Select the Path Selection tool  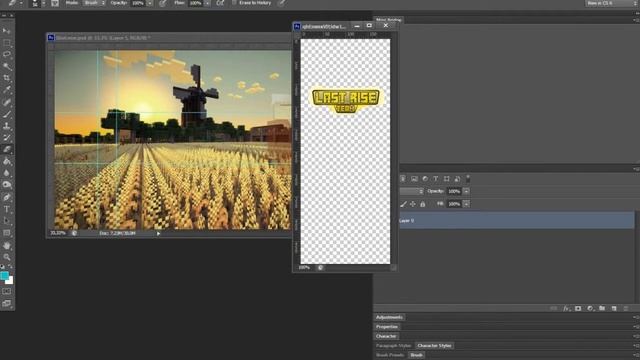point(7,221)
